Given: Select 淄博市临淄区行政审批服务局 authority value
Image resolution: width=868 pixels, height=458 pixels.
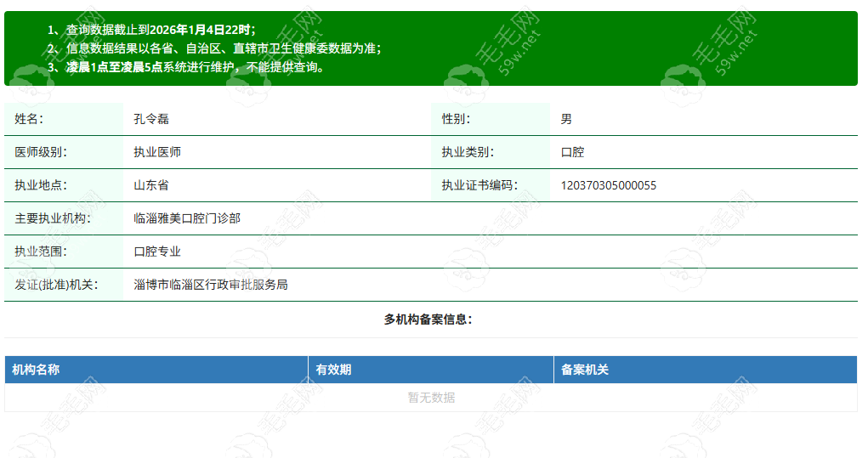Looking at the screenshot, I should pos(211,285).
